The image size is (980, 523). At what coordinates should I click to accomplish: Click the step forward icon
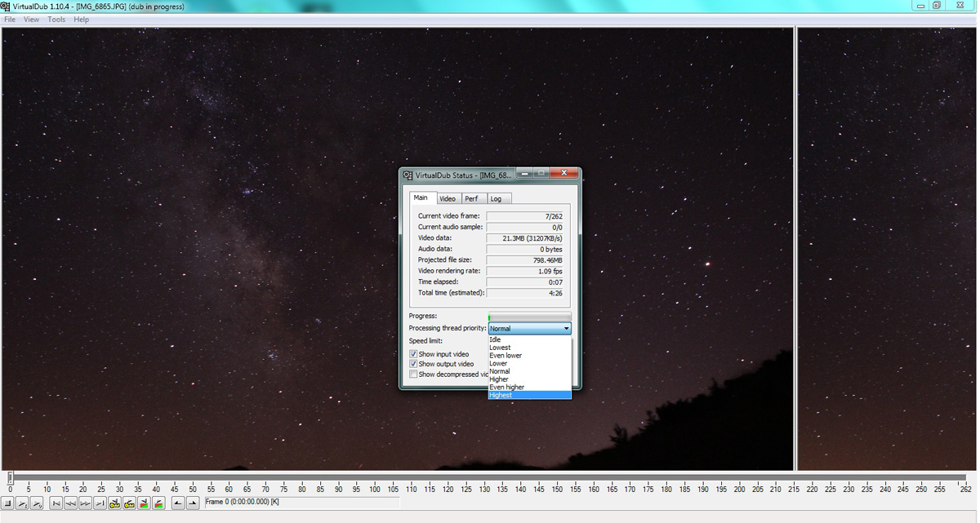(x=86, y=503)
